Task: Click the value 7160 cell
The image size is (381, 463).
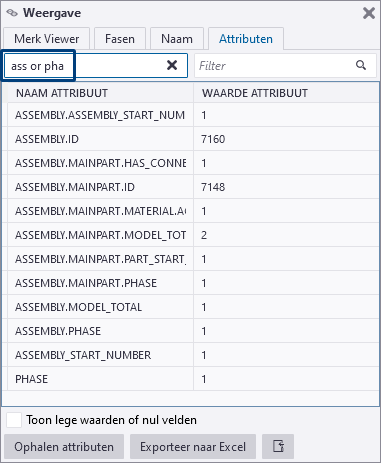Action: click(x=286, y=139)
